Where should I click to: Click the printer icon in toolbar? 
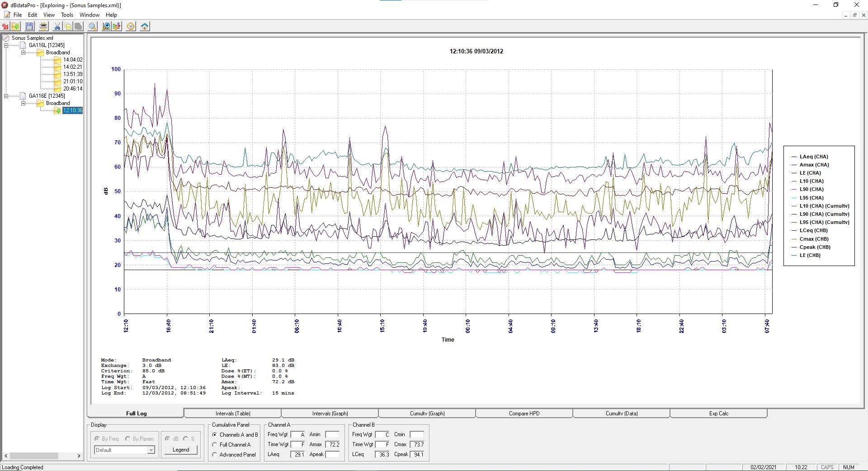[x=43, y=26]
